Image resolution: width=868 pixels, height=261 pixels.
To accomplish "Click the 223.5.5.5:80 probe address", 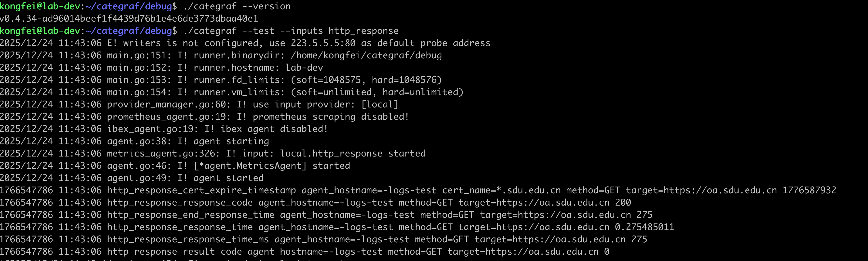I will [323, 43].
